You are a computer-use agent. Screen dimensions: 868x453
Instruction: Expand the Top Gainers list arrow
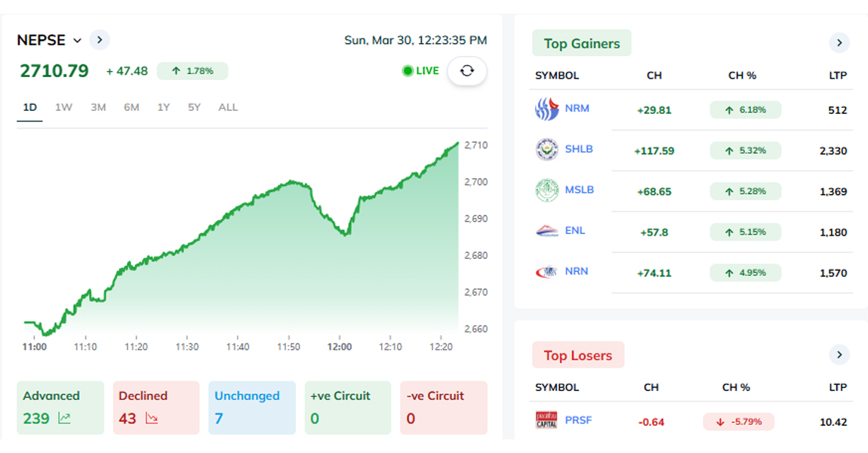pyautogui.click(x=839, y=43)
